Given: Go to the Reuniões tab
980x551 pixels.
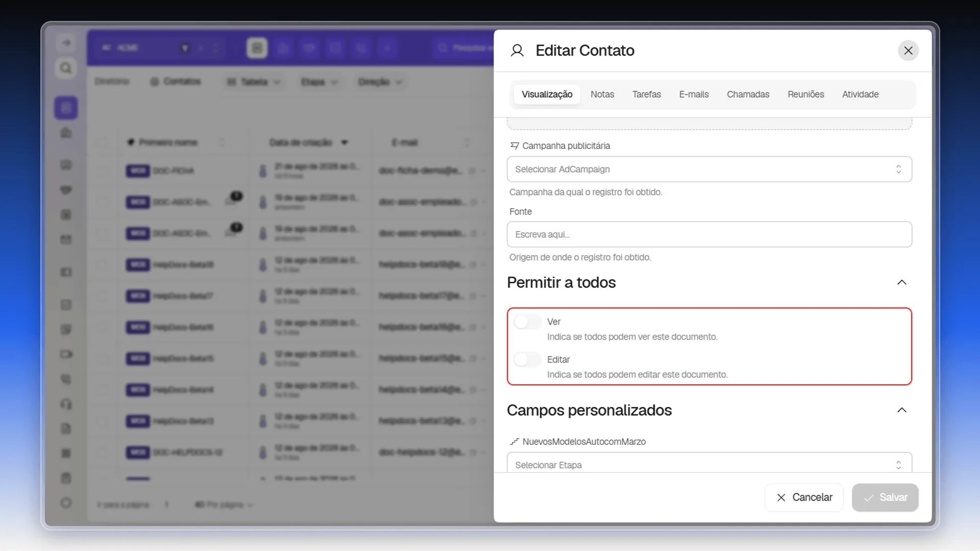Looking at the screenshot, I should pos(805,94).
